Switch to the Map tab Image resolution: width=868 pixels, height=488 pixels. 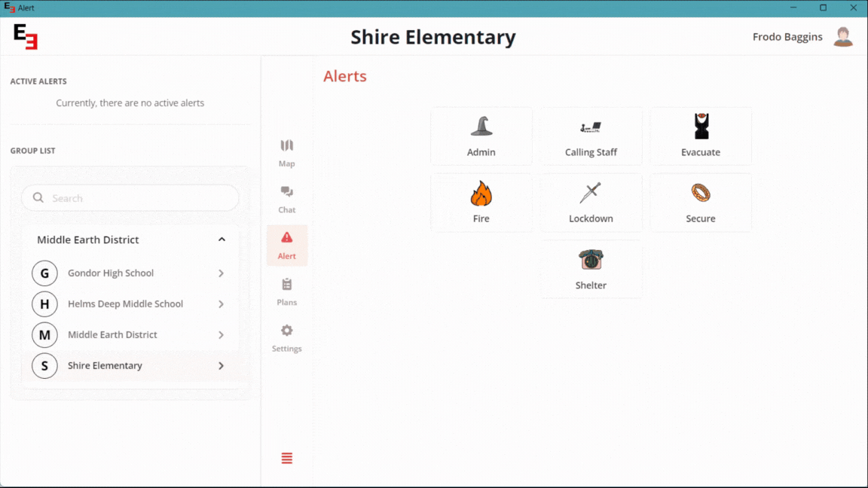click(x=287, y=153)
